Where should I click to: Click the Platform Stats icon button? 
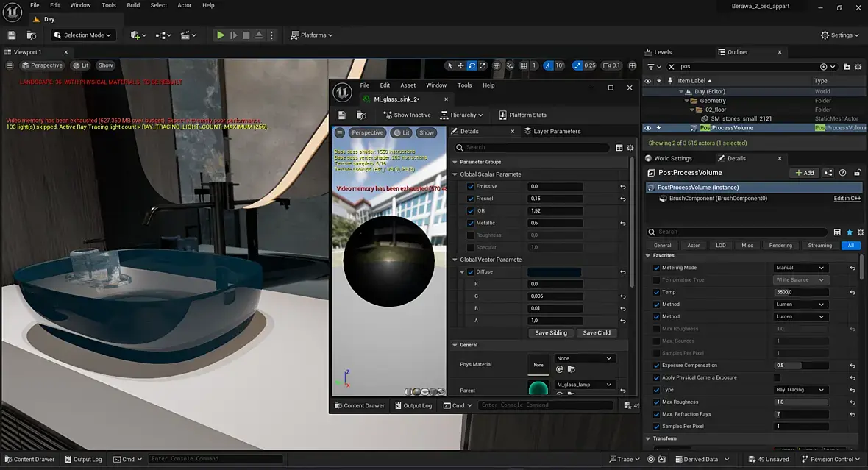(522, 115)
